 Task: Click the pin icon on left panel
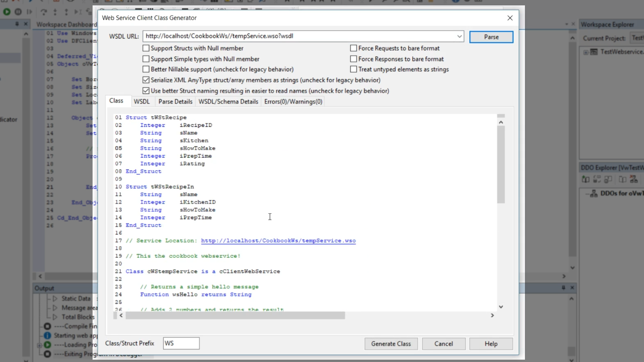(17, 24)
